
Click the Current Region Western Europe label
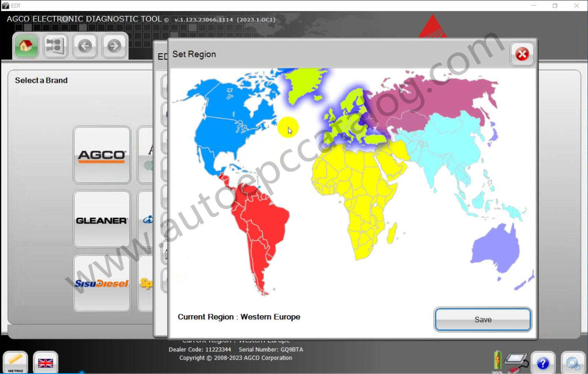pyautogui.click(x=239, y=317)
